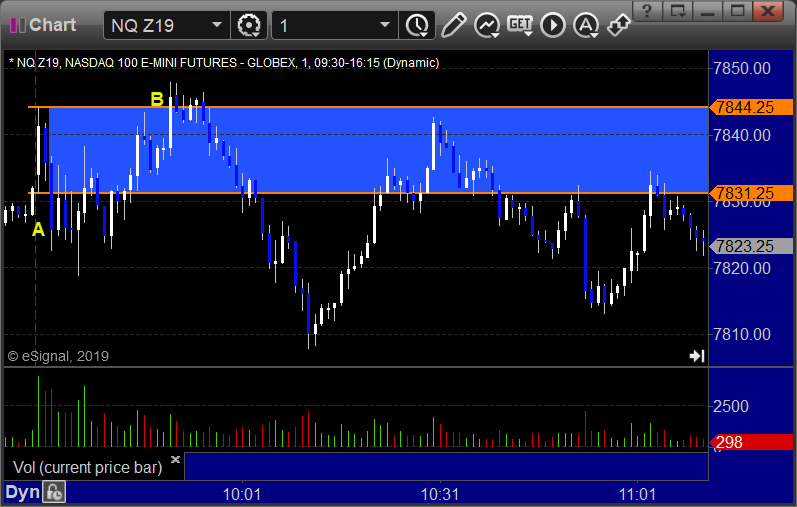Click the blue shaded price range rectangle
Screen dimensions: 797x507
point(378,151)
